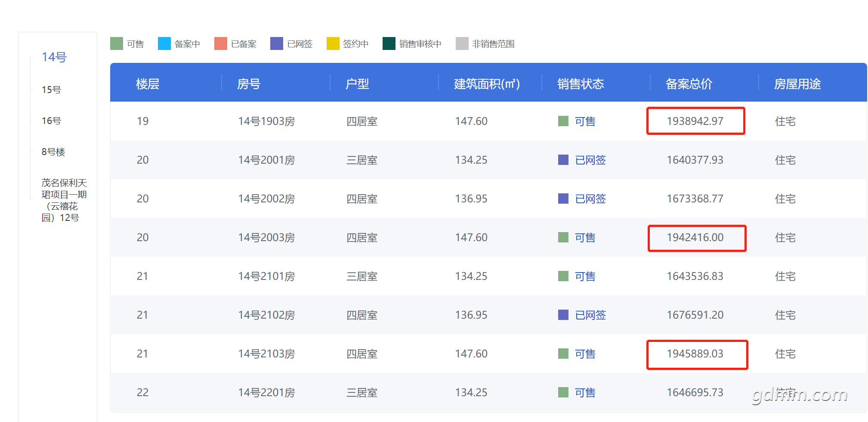Click 三居室 in the 14号2001房 row
Screen dimensions: 868x422
[362, 160]
